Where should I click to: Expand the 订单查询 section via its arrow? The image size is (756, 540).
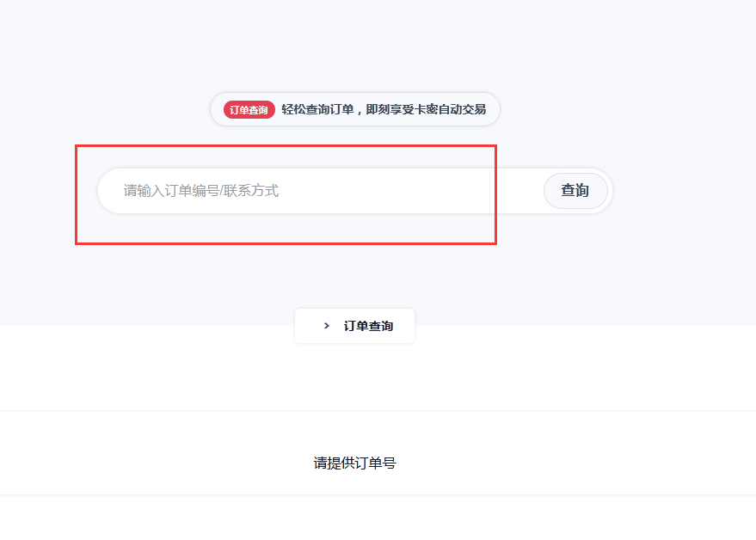coord(326,326)
